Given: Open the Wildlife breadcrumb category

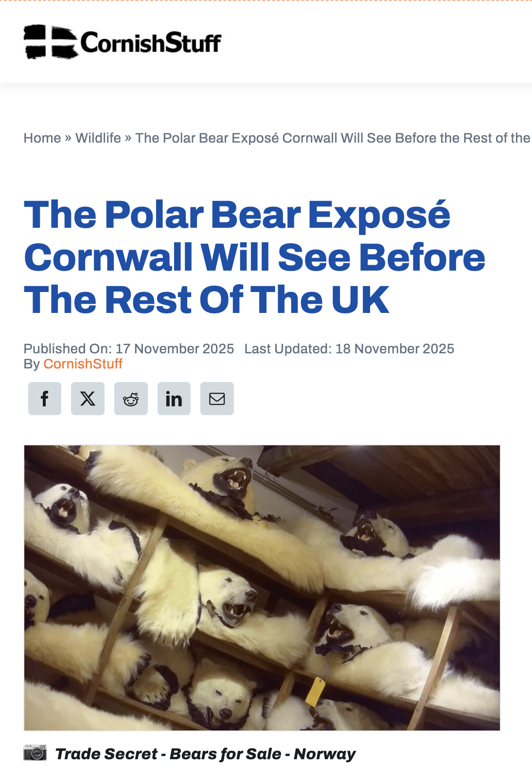Looking at the screenshot, I should tap(98, 138).
